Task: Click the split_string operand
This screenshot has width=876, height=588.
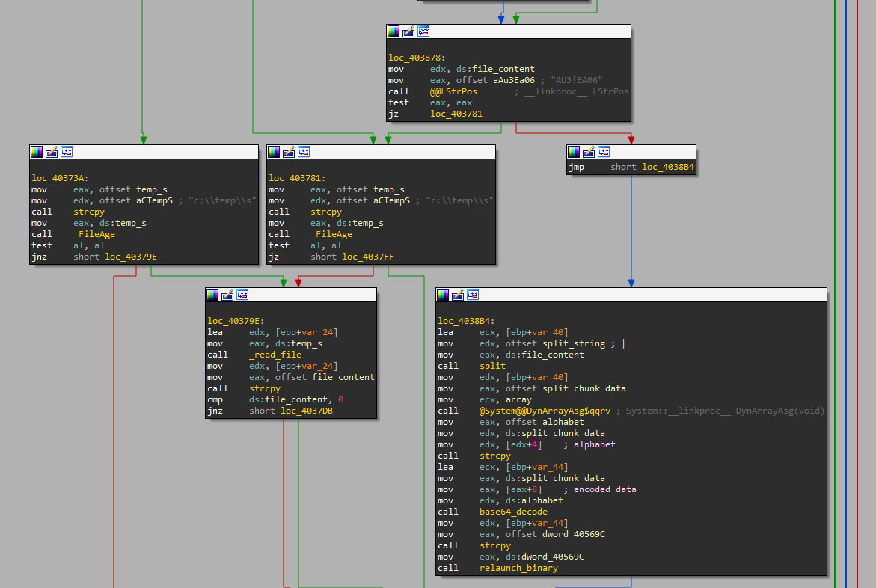Action: click(x=574, y=343)
